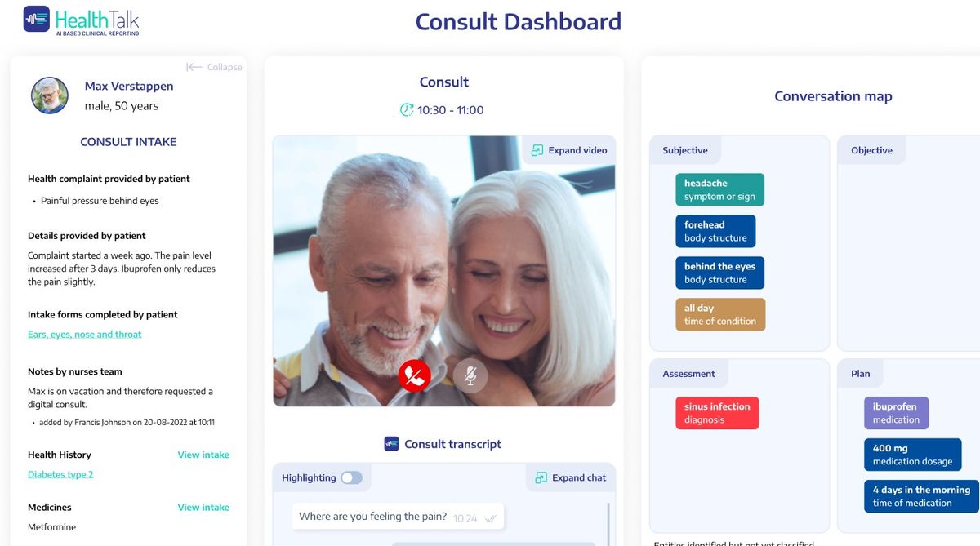The image size is (980, 546).
Task: Open Ears, eyes, nose and throat form
Action: pos(85,334)
